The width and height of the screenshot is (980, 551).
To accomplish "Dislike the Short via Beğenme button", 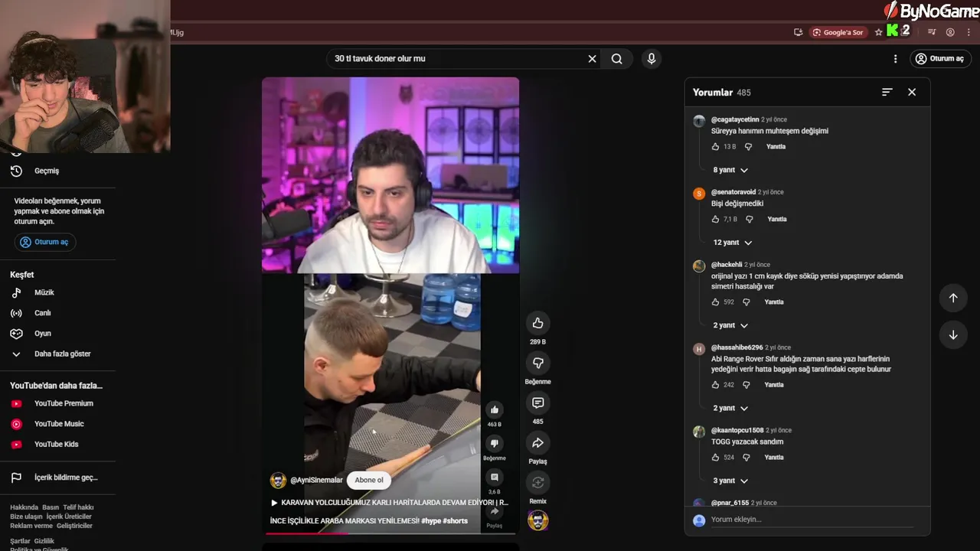I will click(537, 363).
